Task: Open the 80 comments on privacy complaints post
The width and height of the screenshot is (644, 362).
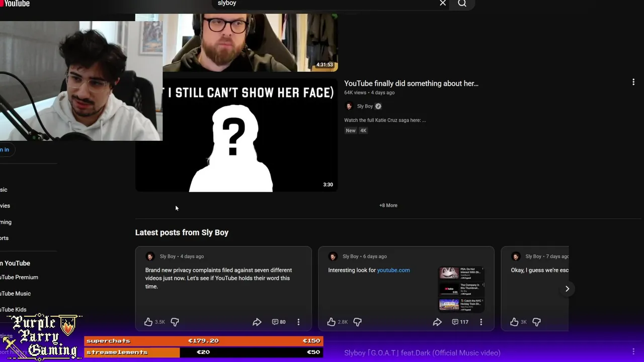Action: click(x=279, y=322)
